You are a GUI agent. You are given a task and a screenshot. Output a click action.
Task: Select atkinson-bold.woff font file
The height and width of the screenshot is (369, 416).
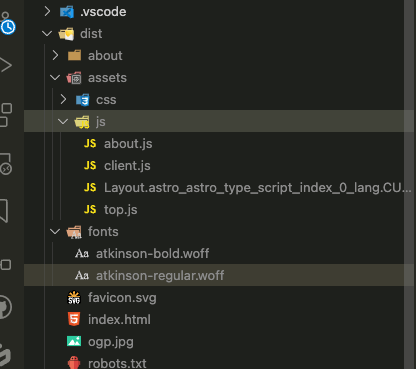click(152, 254)
